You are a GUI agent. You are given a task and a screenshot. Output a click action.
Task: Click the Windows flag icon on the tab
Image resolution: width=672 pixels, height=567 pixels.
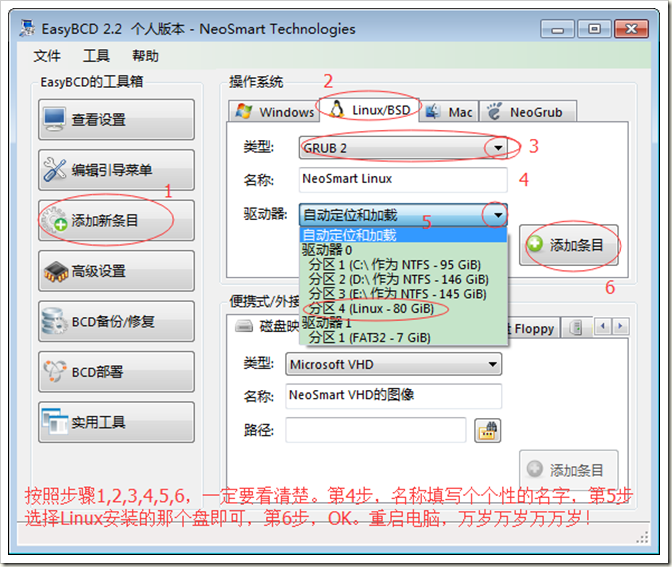244,111
